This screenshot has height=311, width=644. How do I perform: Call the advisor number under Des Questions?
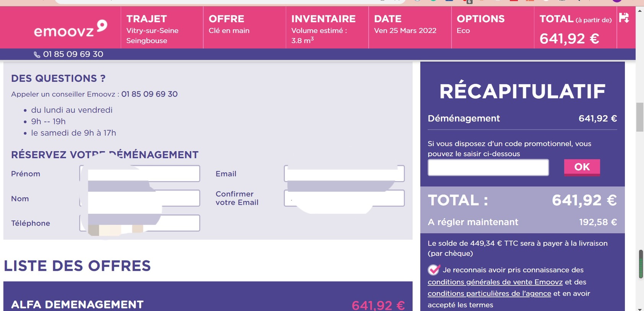(150, 94)
